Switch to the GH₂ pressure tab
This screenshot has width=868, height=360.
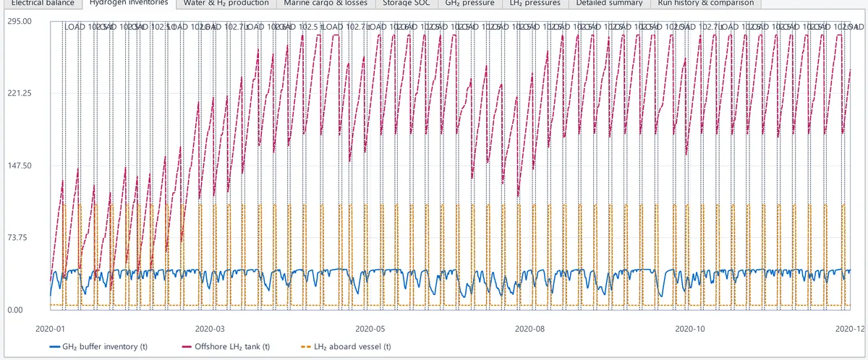pyautogui.click(x=469, y=4)
